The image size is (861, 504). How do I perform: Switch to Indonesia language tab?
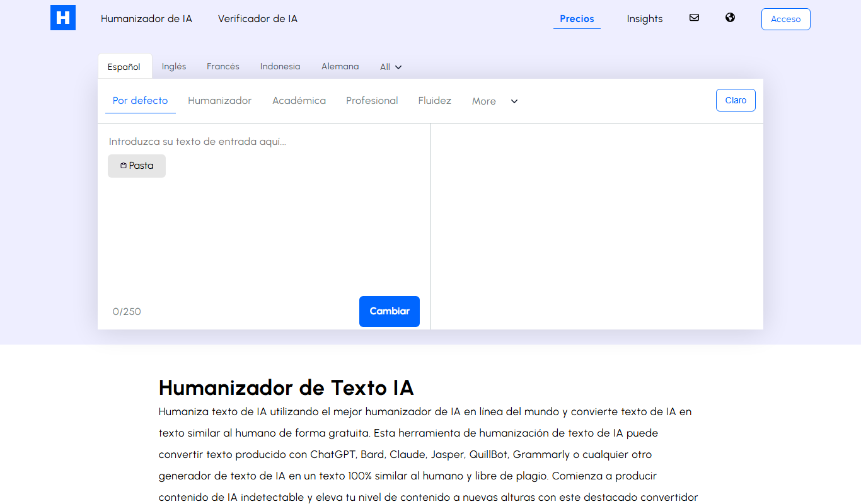(x=280, y=66)
